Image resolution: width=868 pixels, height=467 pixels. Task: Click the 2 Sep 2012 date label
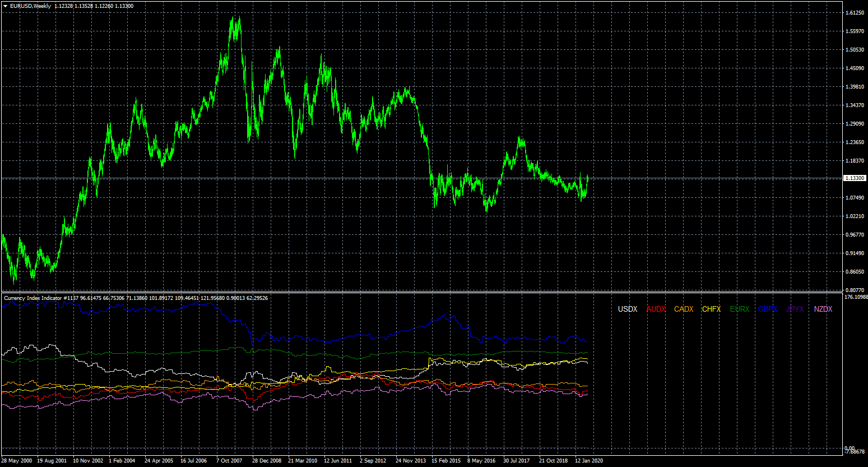click(373, 461)
